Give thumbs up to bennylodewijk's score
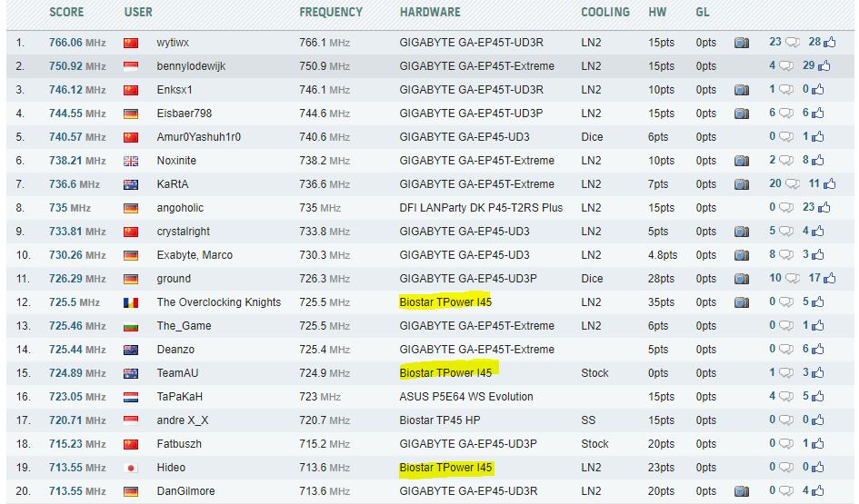Viewport: 859px width, 504px height. (824, 65)
